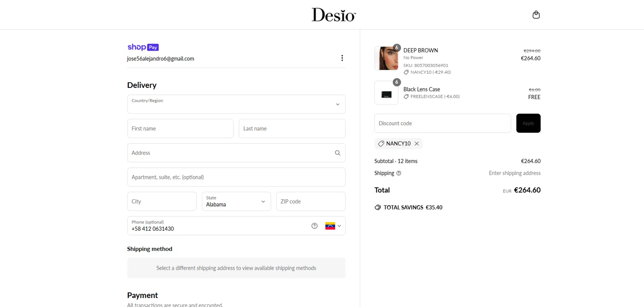Click the City field
Screen dimensions: 644x307
(162, 201)
